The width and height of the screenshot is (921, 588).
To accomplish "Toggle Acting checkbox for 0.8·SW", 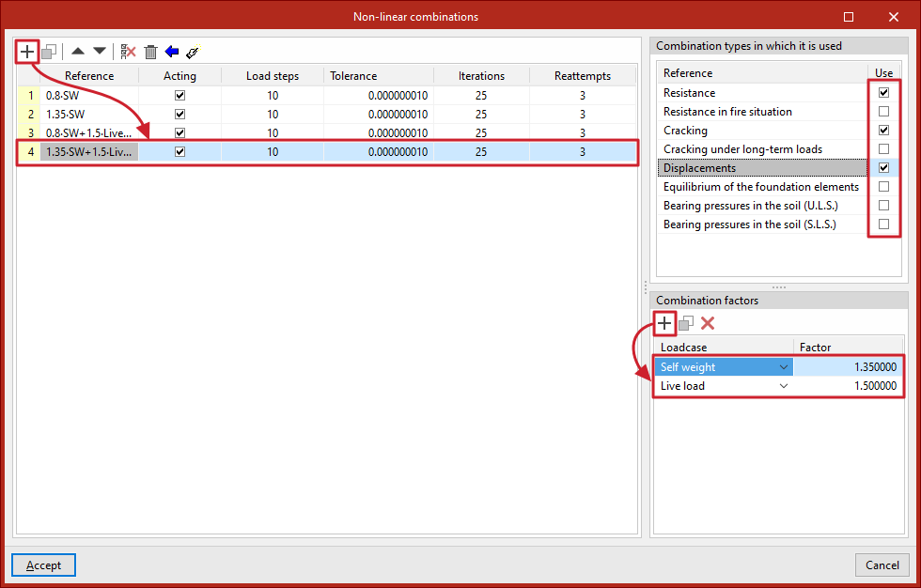I will point(180,95).
